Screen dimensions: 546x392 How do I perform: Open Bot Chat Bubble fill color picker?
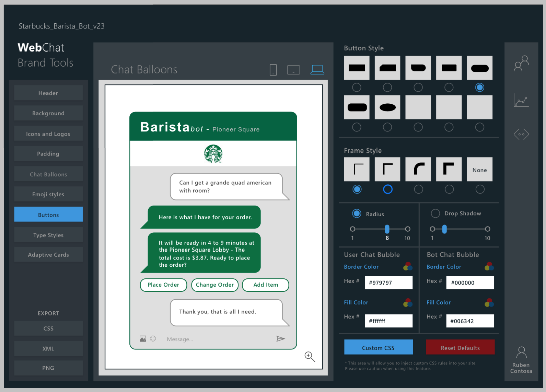click(x=489, y=302)
